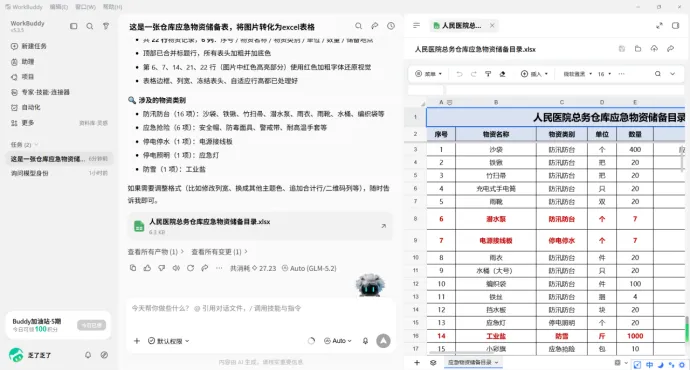Open external arrow on xlsx file card
690x370 pixels.
pos(383,226)
